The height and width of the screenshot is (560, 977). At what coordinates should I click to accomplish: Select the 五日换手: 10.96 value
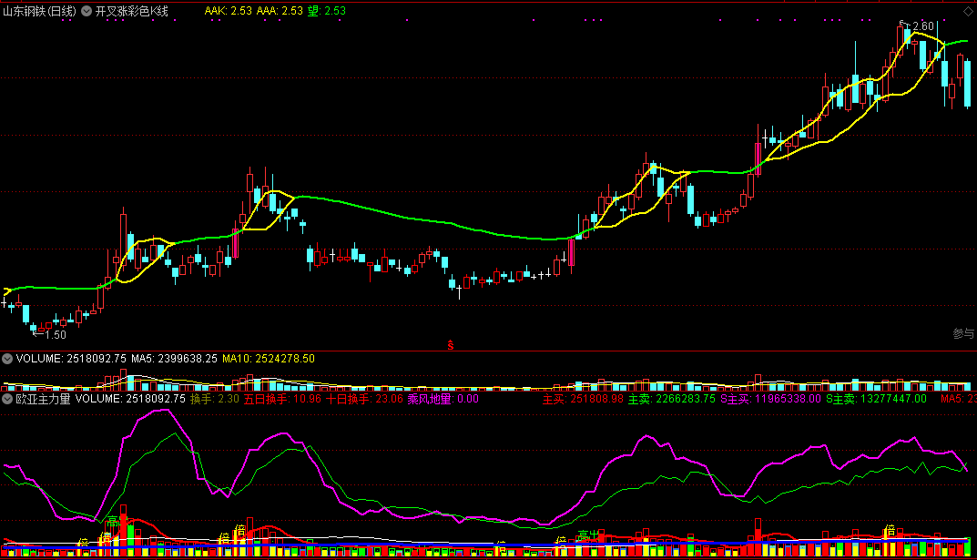point(282,399)
